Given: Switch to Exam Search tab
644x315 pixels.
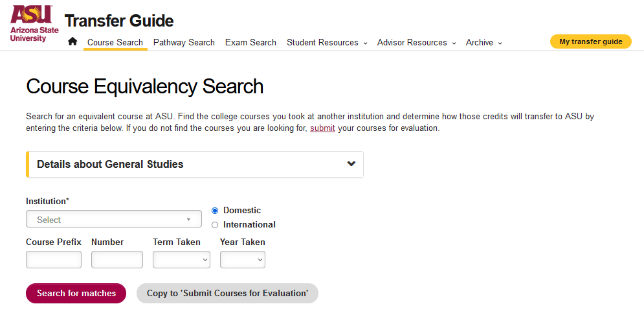Looking at the screenshot, I should pos(250,42).
